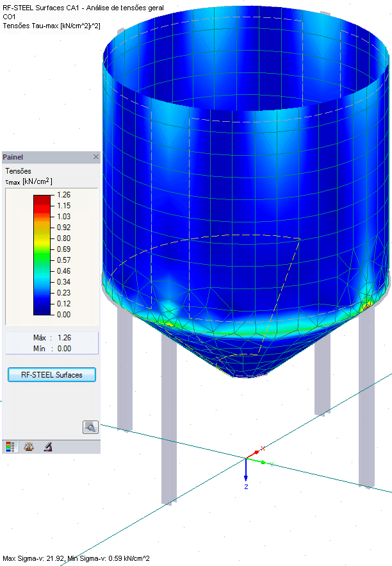The height and width of the screenshot is (566, 392).
Task: Click the 0.12 legend value
Action: [64, 304]
